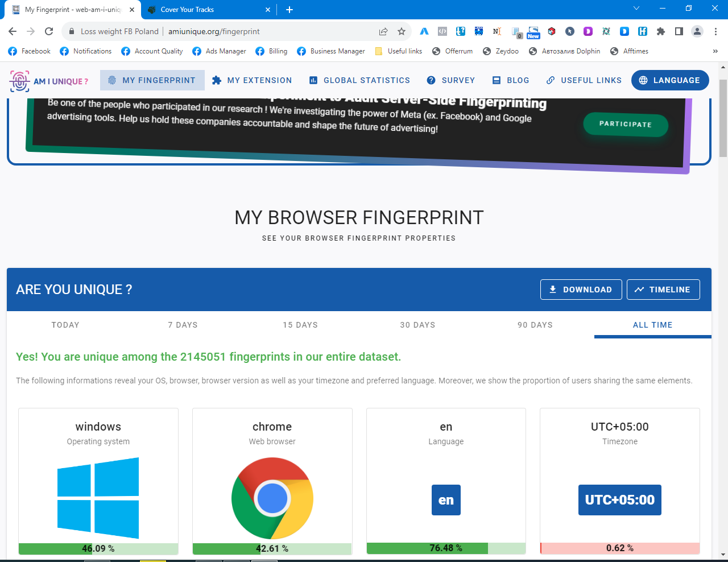This screenshot has height=562, width=728.
Task: Click the share page icon in address bar
Action: pyautogui.click(x=383, y=31)
